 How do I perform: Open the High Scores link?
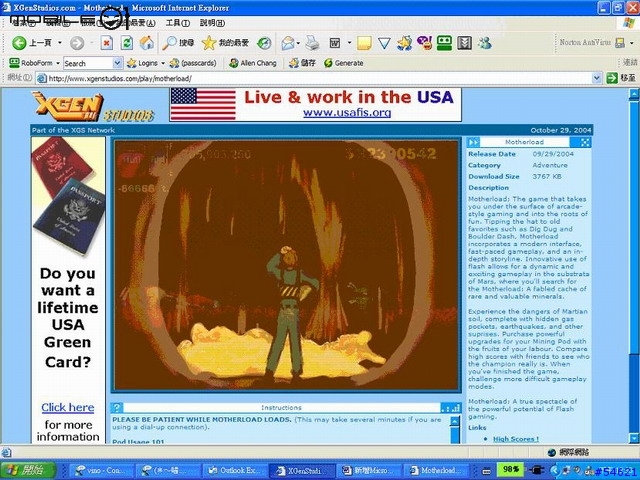point(516,439)
